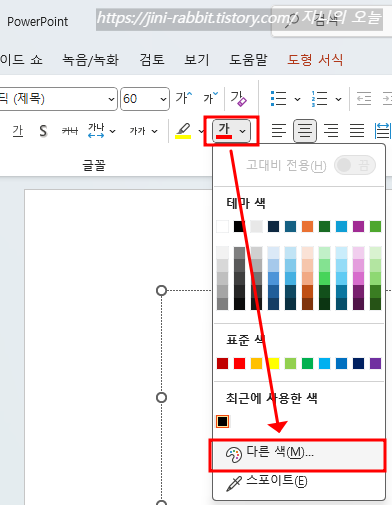
Task: Open the 검토 ribbon tab
Action: point(152,60)
